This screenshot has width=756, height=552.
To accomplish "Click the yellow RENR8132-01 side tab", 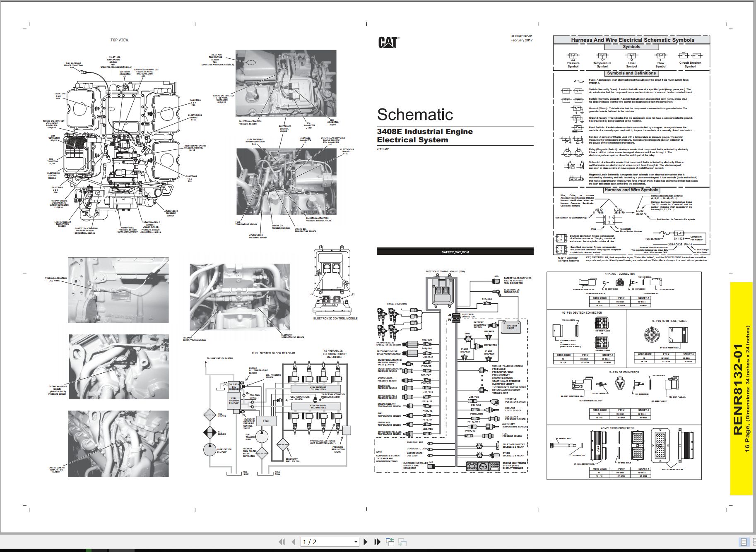I will click(741, 389).
